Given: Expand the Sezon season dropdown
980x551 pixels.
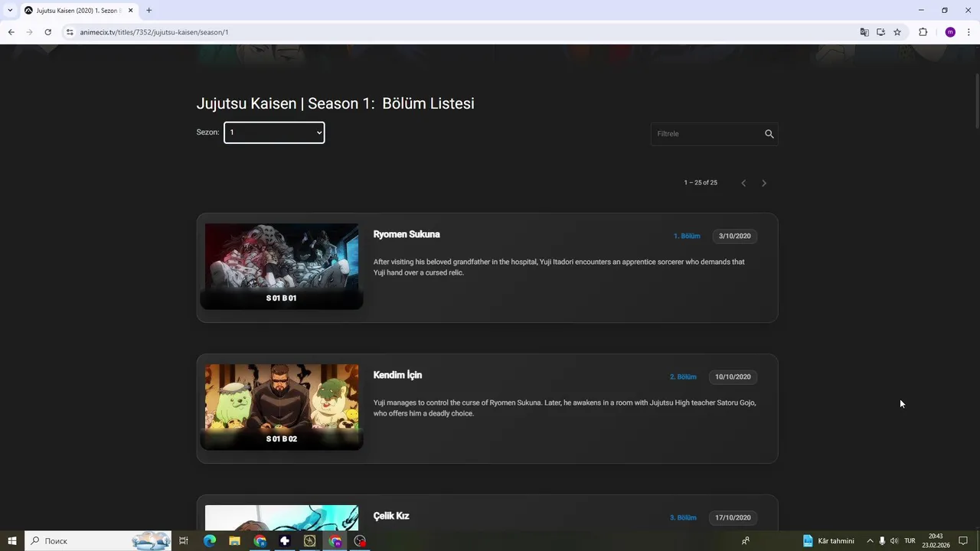Looking at the screenshot, I should pyautogui.click(x=274, y=132).
